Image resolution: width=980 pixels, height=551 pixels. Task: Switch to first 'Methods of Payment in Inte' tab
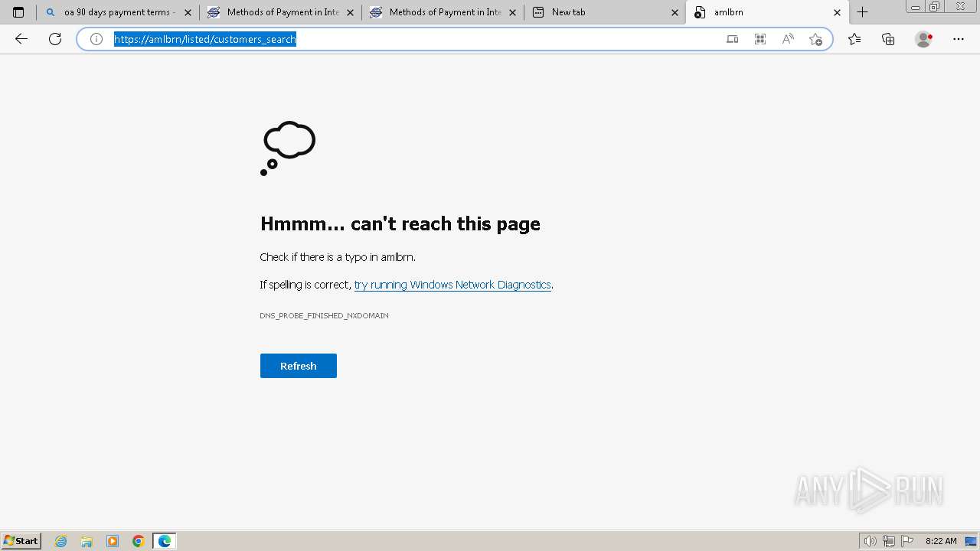(281, 12)
